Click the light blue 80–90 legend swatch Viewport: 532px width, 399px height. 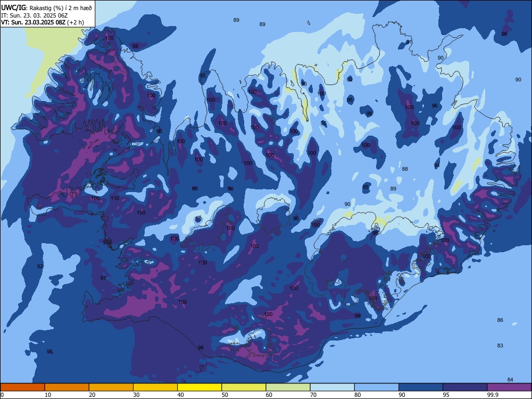point(377,387)
